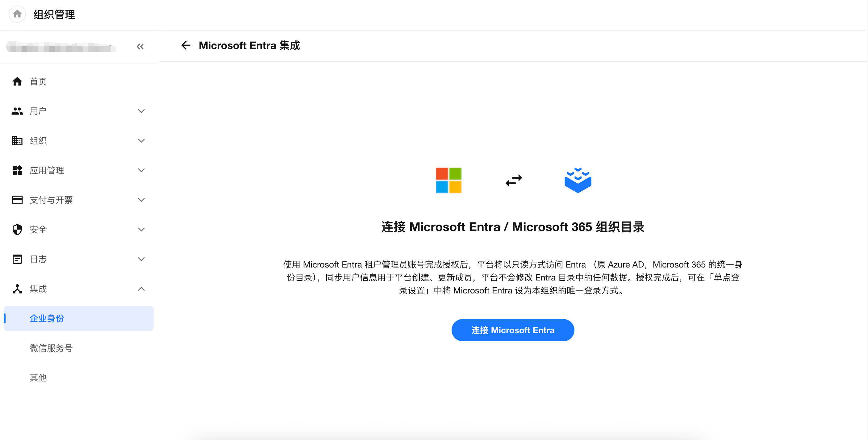
Task: Click the 安全 shield icon
Action: pos(17,230)
